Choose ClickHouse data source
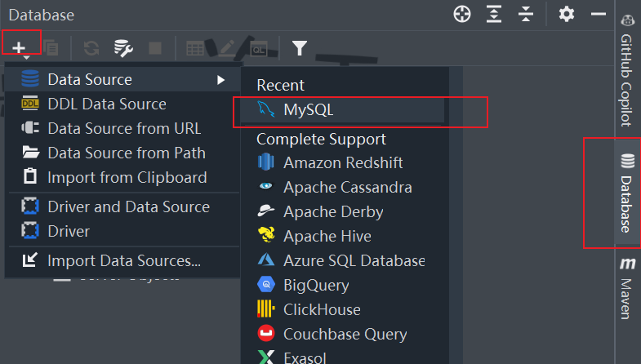641x364 pixels. pos(343,309)
